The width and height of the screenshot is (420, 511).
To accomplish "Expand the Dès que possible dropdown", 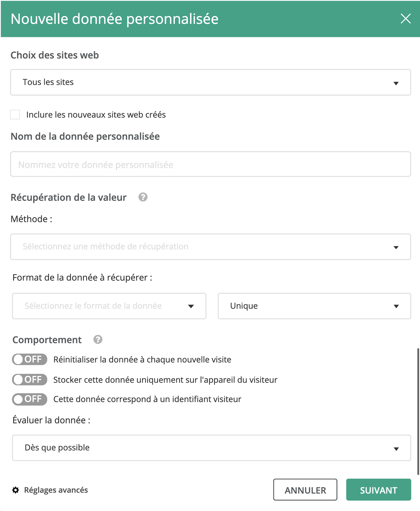I will point(211,448).
